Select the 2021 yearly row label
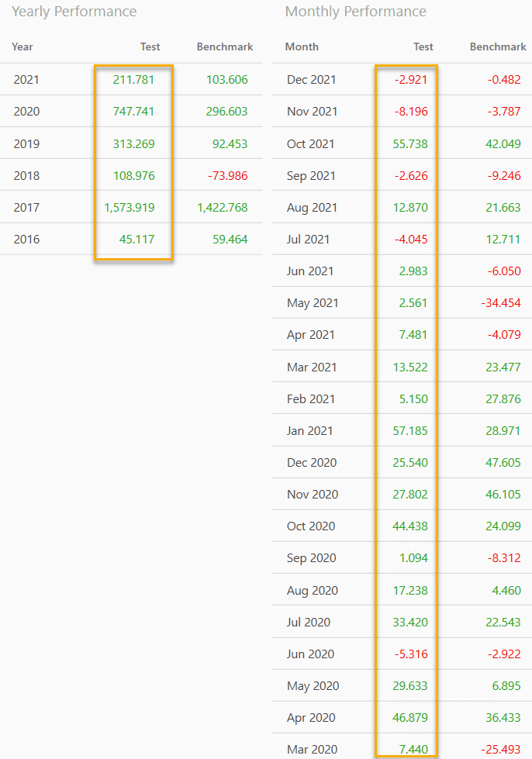Viewport: 532px width, 759px height. [x=26, y=80]
